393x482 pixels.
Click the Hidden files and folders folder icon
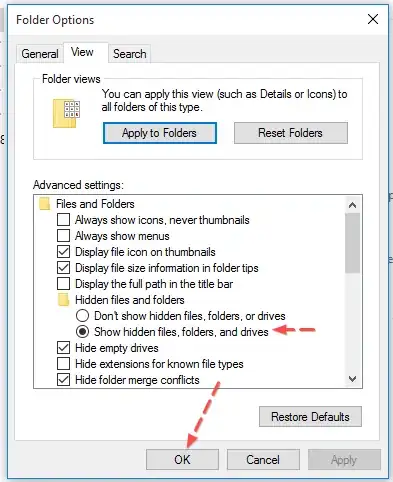tap(63, 300)
